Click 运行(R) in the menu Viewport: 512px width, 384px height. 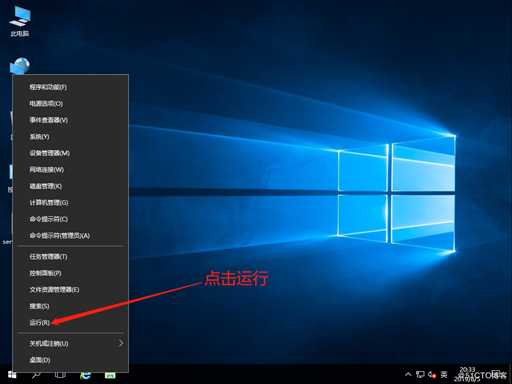(x=70, y=323)
